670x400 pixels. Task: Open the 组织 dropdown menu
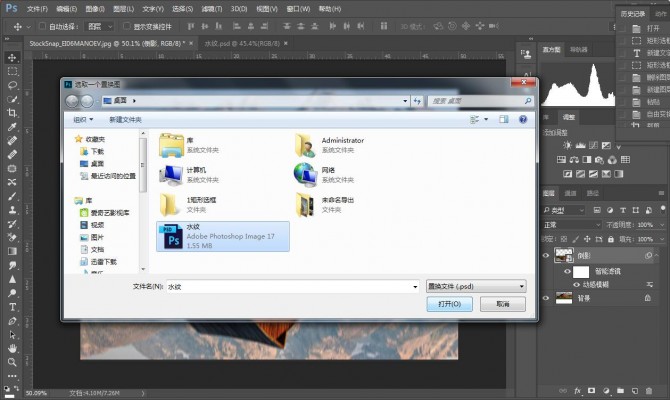click(x=83, y=120)
